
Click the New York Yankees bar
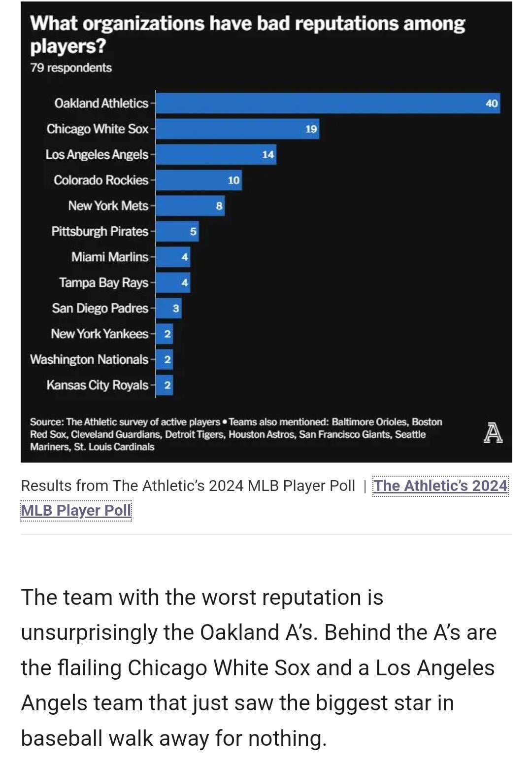pyautogui.click(x=165, y=334)
